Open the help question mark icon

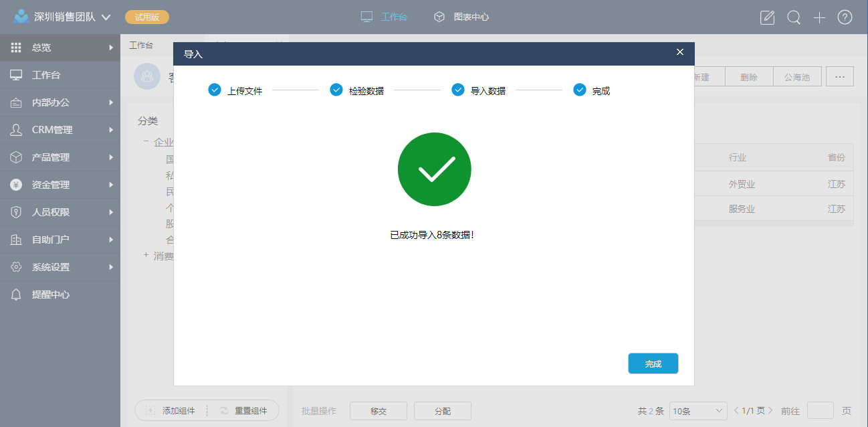tap(845, 17)
